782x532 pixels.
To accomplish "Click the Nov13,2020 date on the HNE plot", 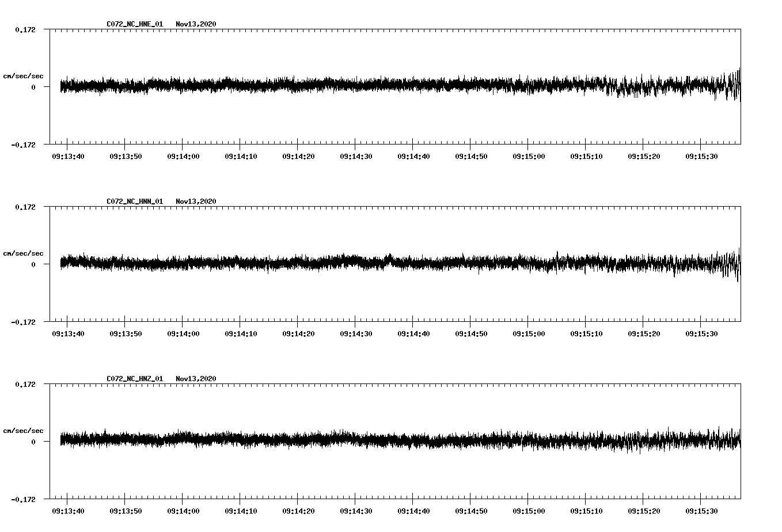I will 196,24.
